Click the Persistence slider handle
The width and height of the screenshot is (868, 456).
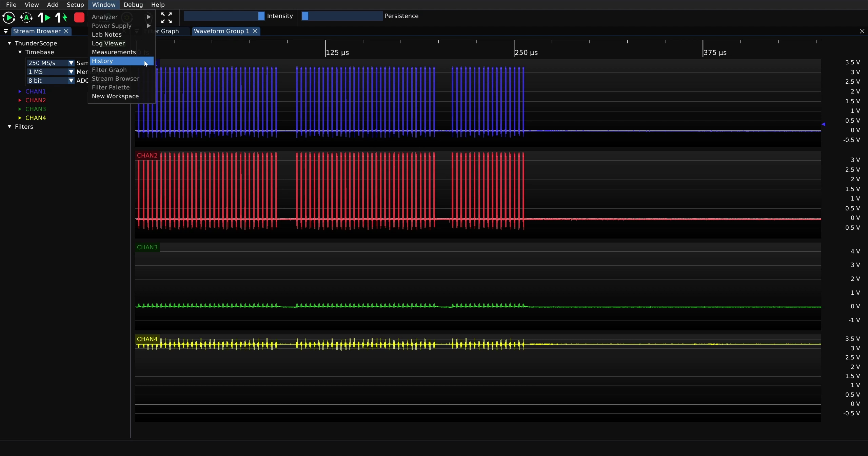point(305,16)
